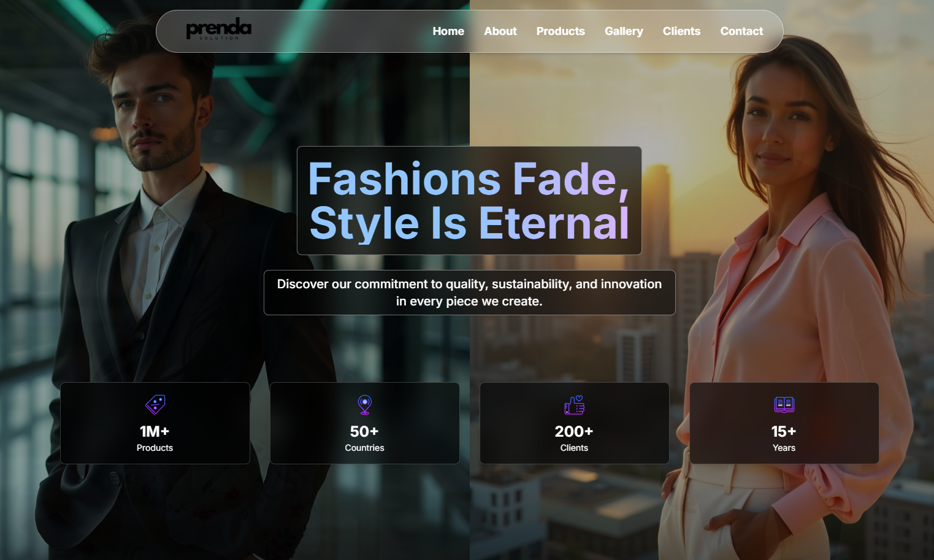Click the Prenda Solution logo

point(218,29)
